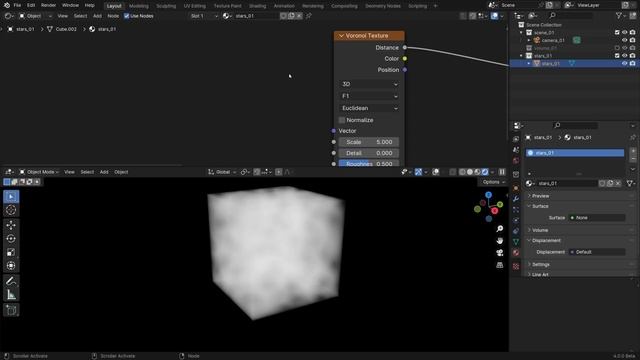The width and height of the screenshot is (640, 360).
Task: Click the viewport zoom magnifier icon
Action: pos(500,229)
